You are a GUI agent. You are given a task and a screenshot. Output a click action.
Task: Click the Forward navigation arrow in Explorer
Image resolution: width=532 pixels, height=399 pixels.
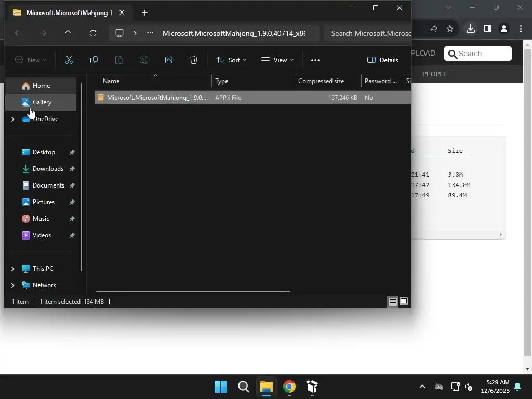(x=43, y=33)
